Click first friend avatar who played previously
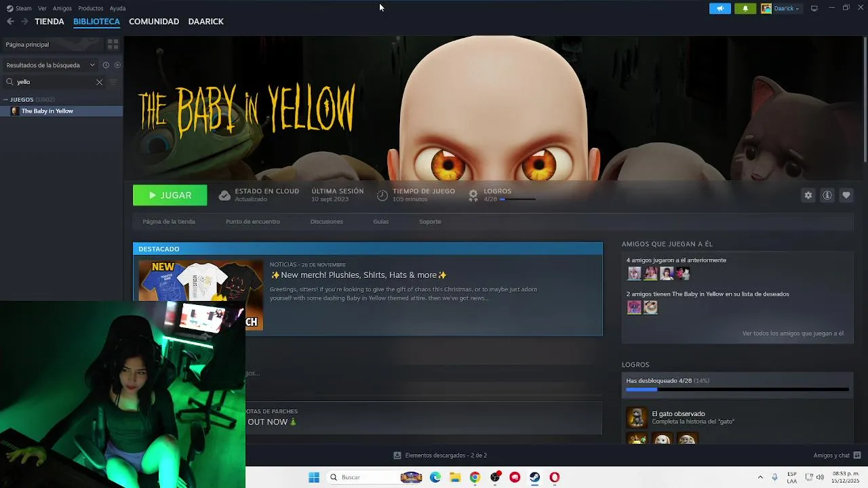 pos(634,273)
